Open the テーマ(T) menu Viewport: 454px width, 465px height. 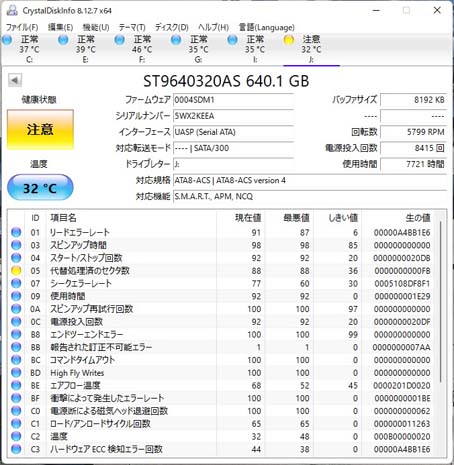coord(132,27)
